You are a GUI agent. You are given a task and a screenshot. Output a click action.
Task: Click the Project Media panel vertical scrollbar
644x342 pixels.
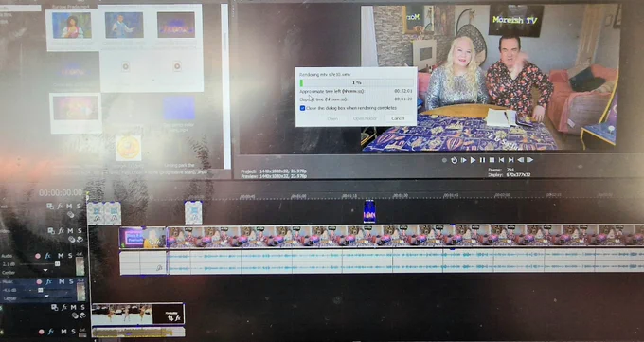tap(224, 85)
